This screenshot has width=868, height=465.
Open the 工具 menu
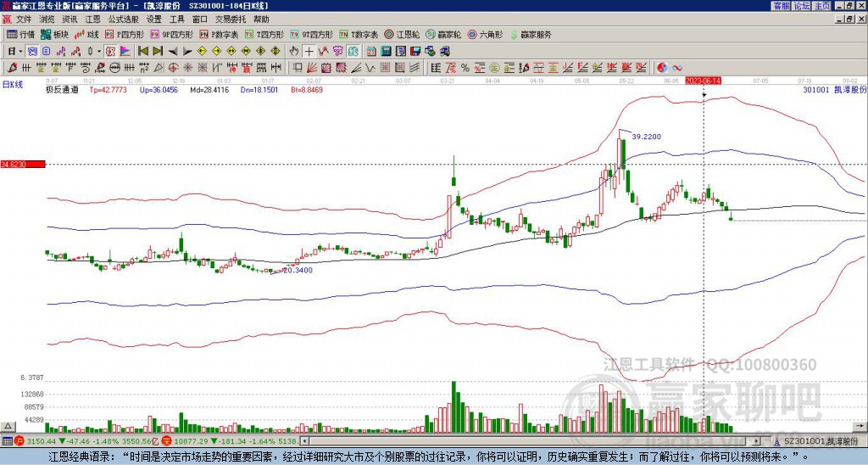(176, 20)
